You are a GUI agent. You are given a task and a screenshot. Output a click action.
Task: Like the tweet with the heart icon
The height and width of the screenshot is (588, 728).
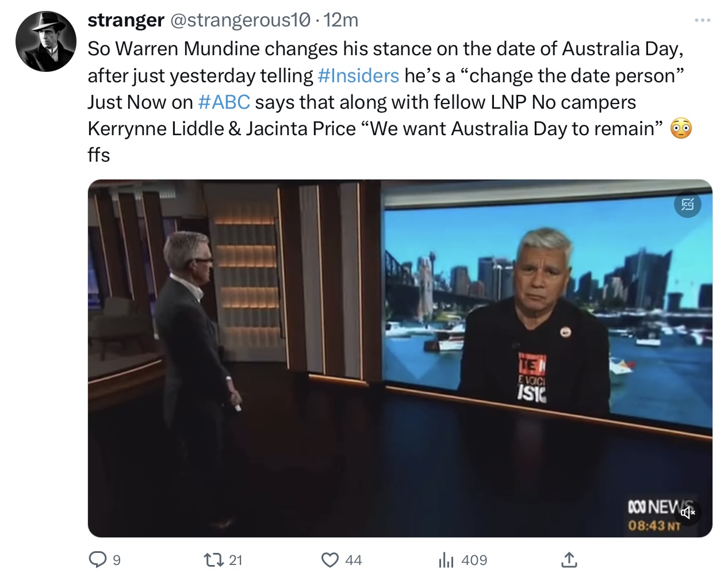pyautogui.click(x=329, y=559)
